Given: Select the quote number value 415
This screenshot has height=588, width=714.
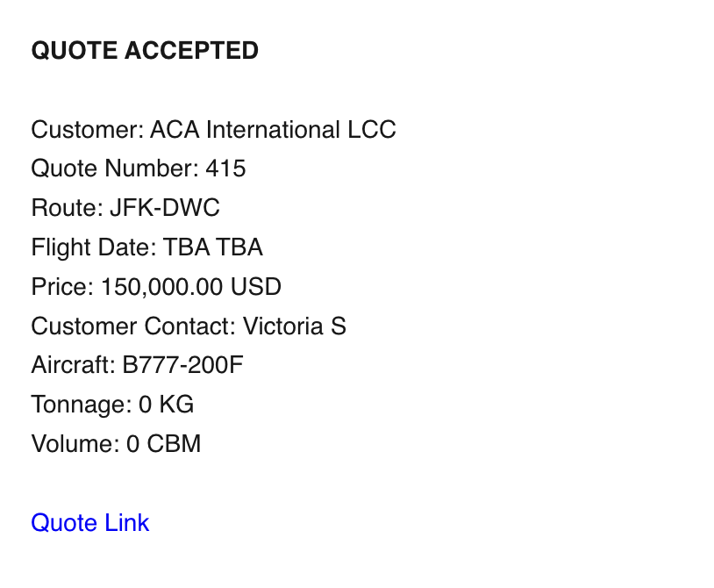Looking at the screenshot, I should pos(225,169).
